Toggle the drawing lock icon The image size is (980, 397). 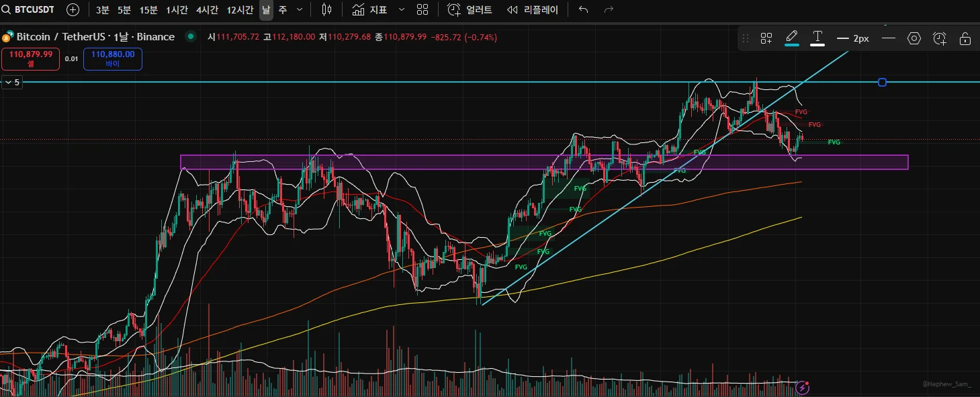(965, 38)
